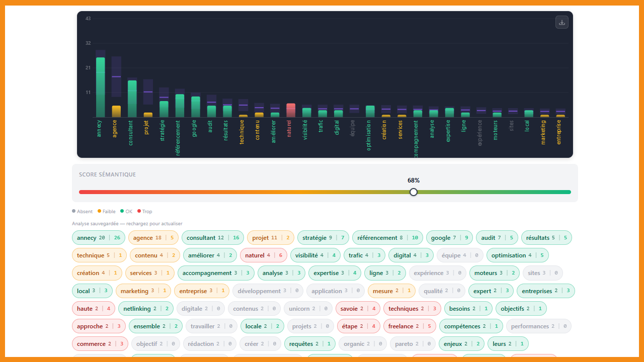Screen dimensions: 644x362
Task: Choose the 'référencement' keyword tag
Action: [387, 238]
